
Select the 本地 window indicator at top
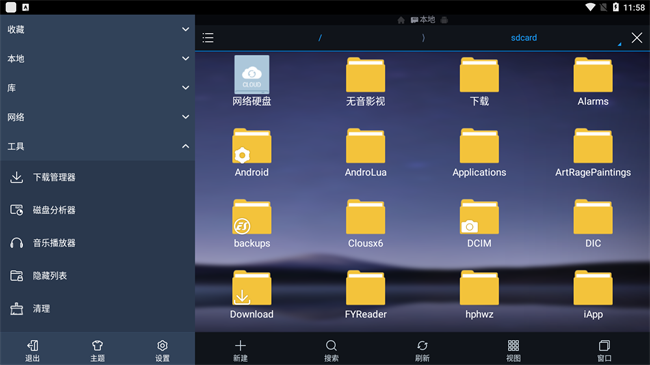[x=423, y=19]
